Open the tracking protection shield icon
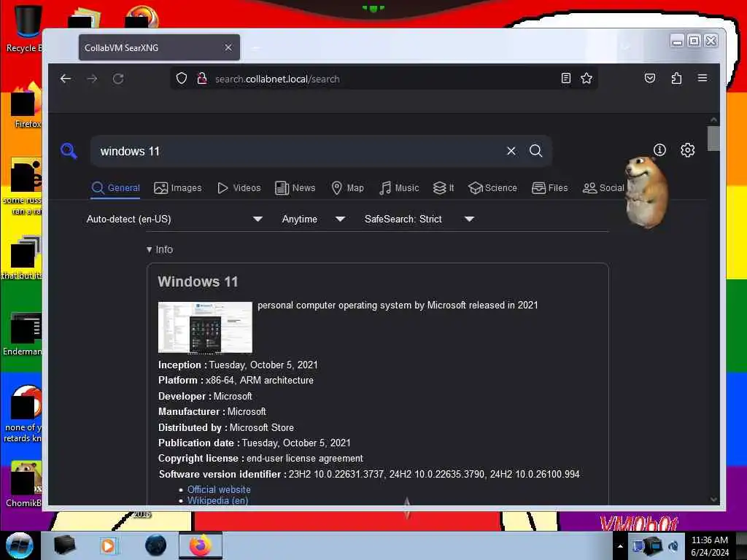The image size is (747, 560). (182, 78)
